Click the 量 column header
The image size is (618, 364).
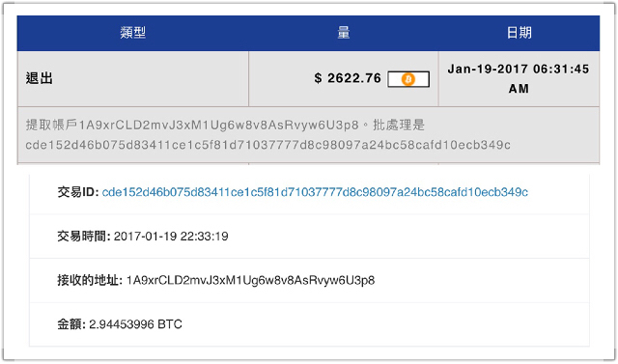(x=344, y=33)
